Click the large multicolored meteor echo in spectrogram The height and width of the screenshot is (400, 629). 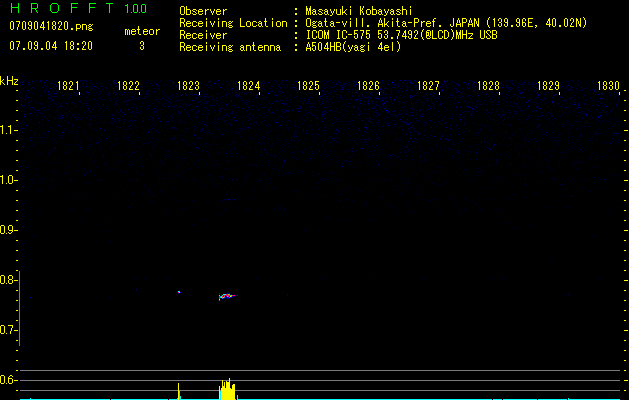pos(227,296)
